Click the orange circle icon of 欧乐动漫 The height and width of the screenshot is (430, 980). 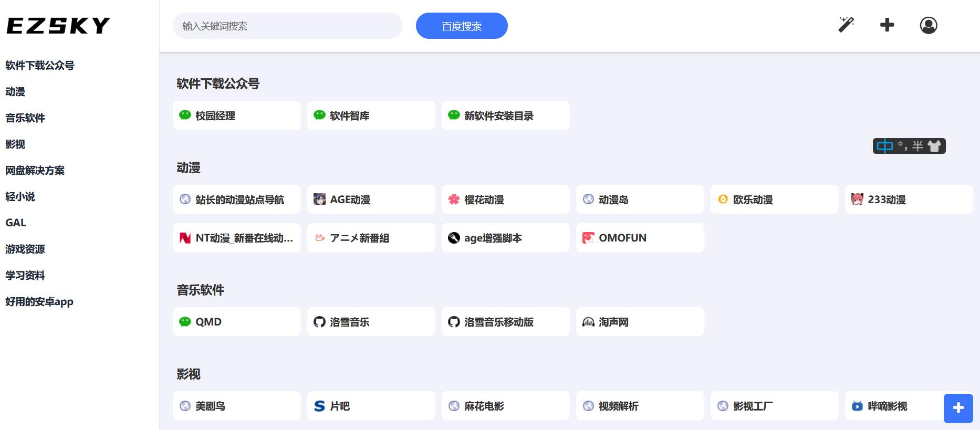click(x=723, y=199)
